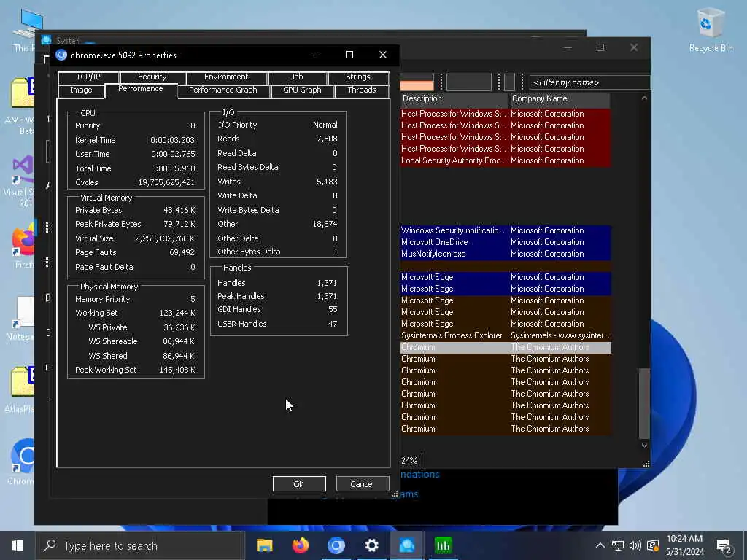Click the Description column header

pyautogui.click(x=454, y=99)
